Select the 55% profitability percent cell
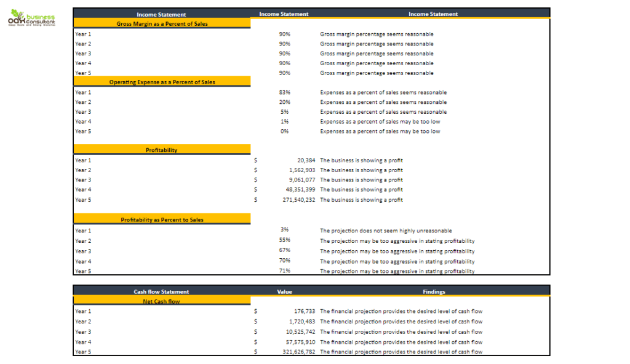The height and width of the screenshot is (364, 630). coord(284,240)
